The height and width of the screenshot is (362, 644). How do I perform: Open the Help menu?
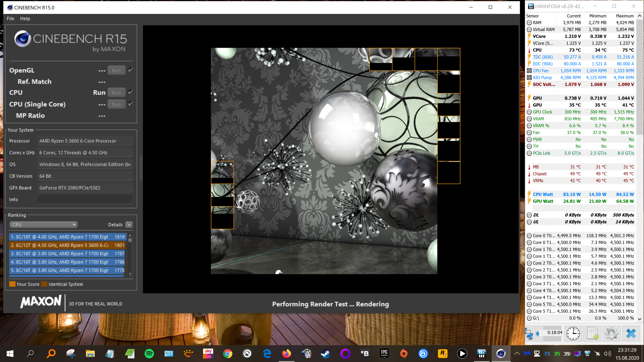point(25,18)
